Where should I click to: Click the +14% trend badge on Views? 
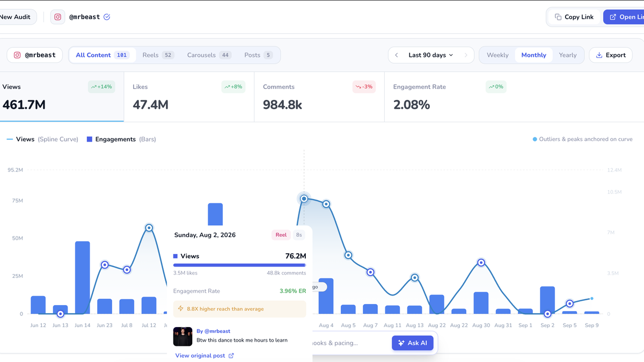pyautogui.click(x=101, y=87)
